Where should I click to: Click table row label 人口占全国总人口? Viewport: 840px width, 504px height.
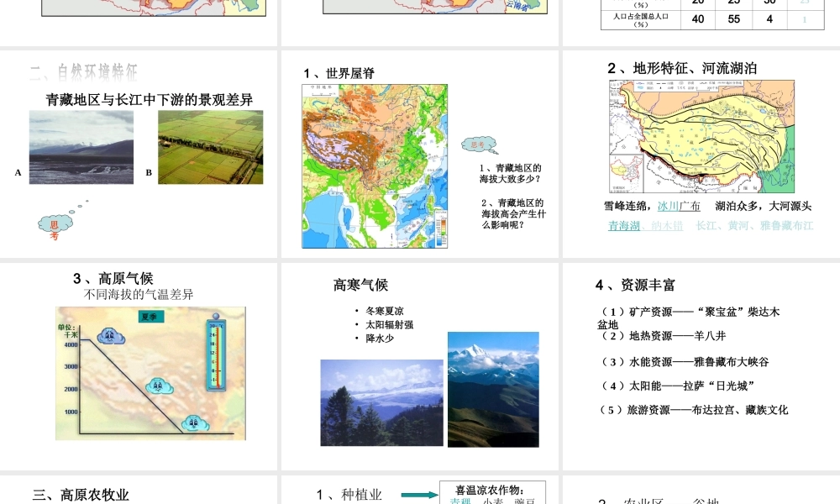point(641,20)
